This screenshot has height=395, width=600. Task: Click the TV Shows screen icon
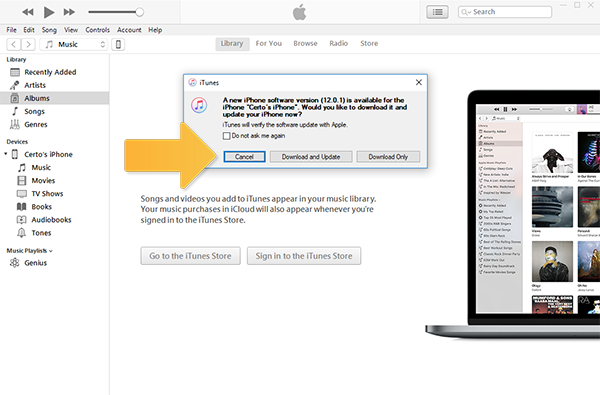click(x=22, y=194)
